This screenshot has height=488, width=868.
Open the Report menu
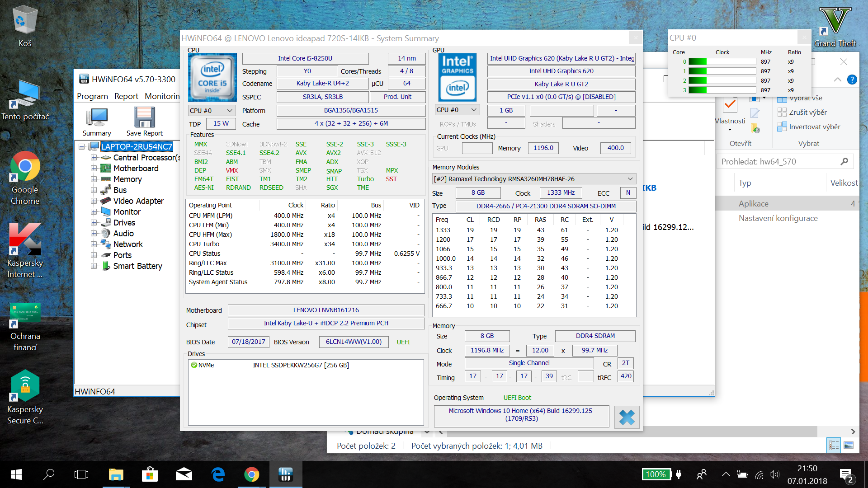pos(126,96)
